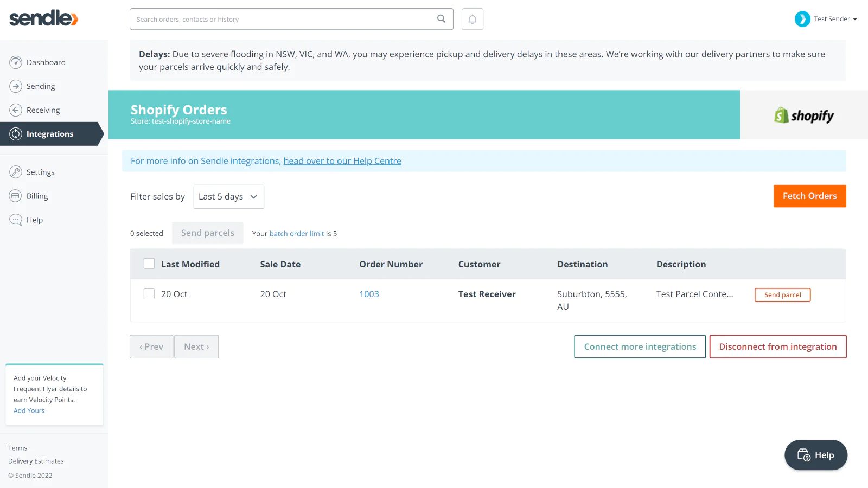The width and height of the screenshot is (868, 488).
Task: Click the search orders input field
Action: pyautogui.click(x=291, y=19)
